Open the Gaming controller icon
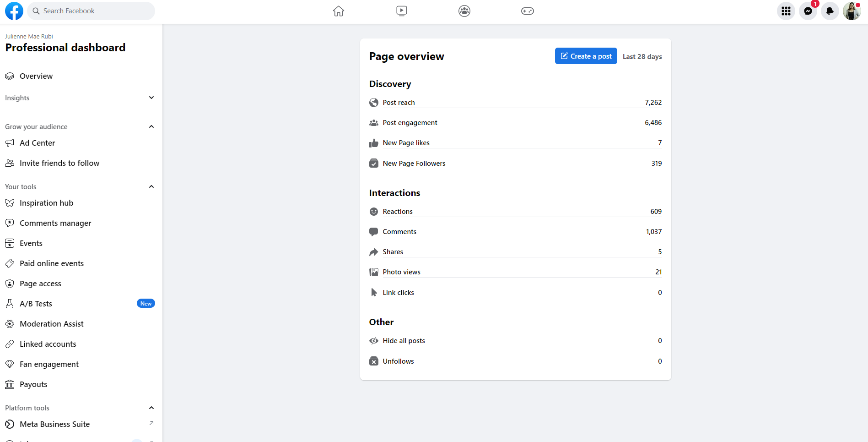868x442 pixels. click(527, 11)
